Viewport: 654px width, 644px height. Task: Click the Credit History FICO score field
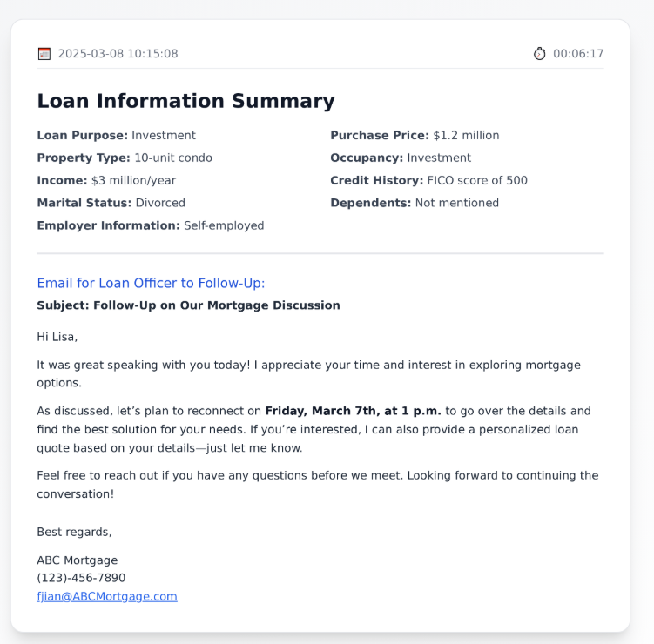428,180
